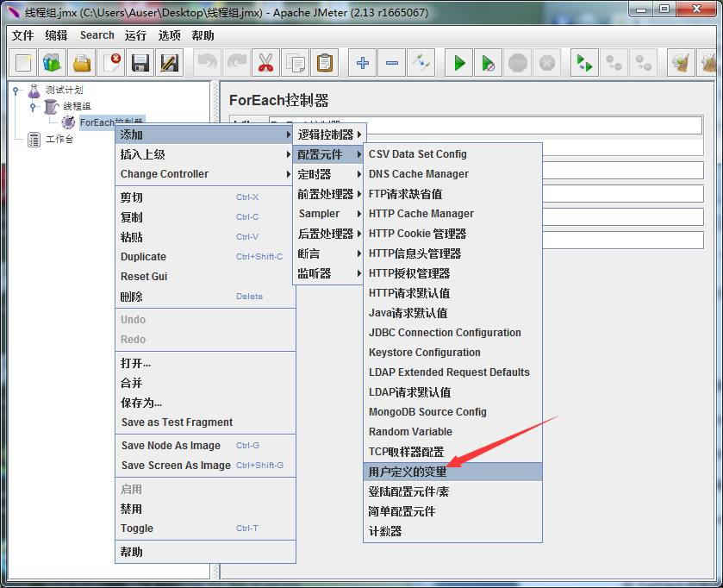Viewport: 723px width, 588px height.
Task: Choose Random Variable config element
Action: (452, 432)
